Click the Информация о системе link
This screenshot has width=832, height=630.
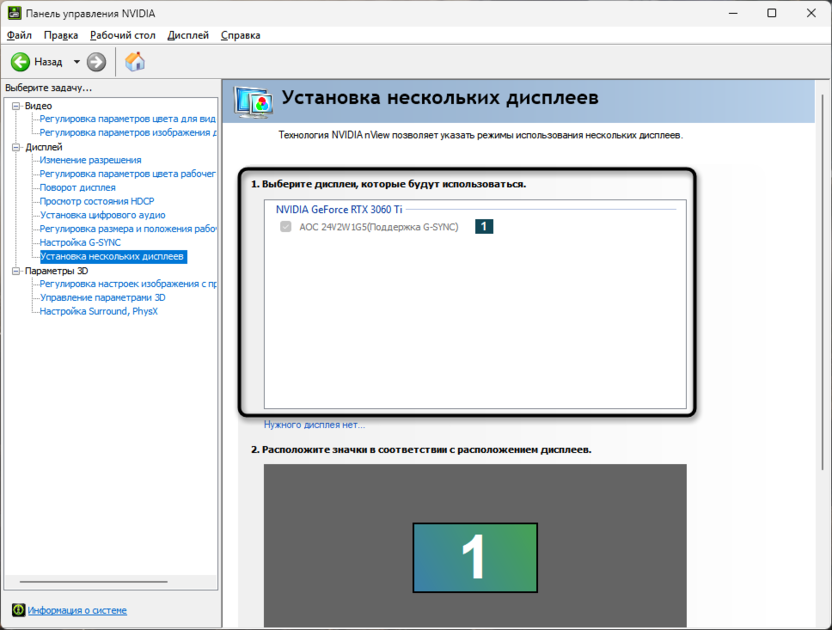[x=77, y=610]
